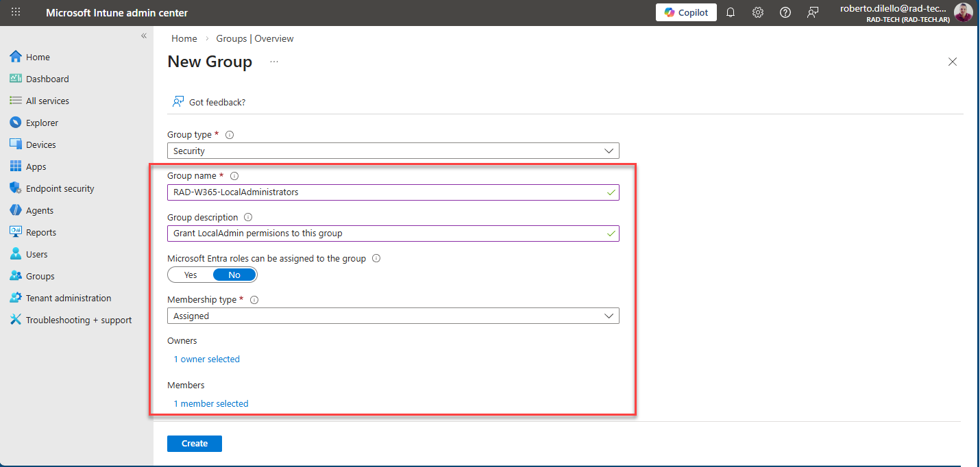
Task: Set Entra roles toggle to Yes
Action: [191, 275]
